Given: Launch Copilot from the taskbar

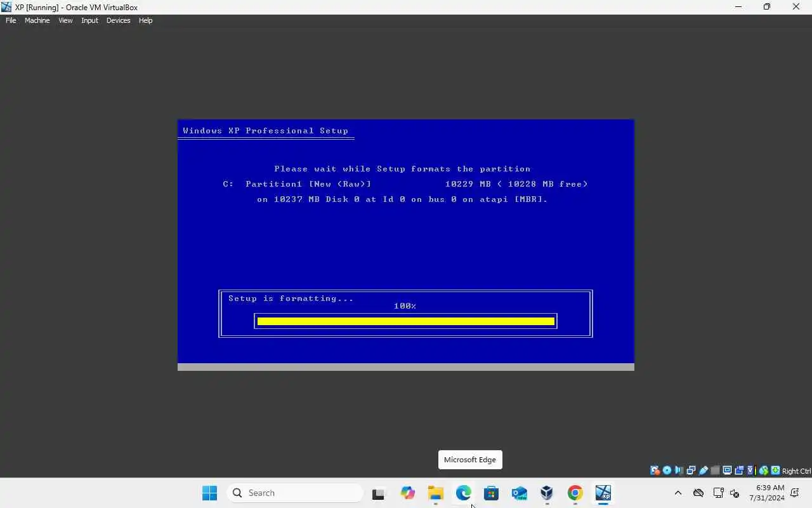Looking at the screenshot, I should 407,493.
